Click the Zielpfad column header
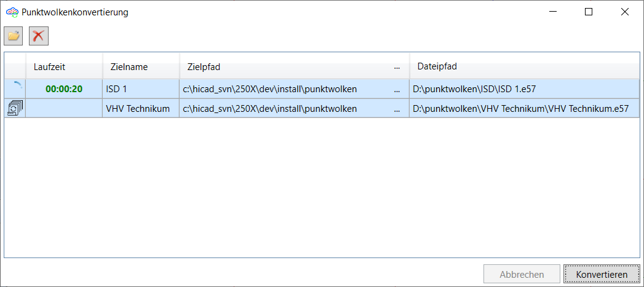 coord(204,66)
